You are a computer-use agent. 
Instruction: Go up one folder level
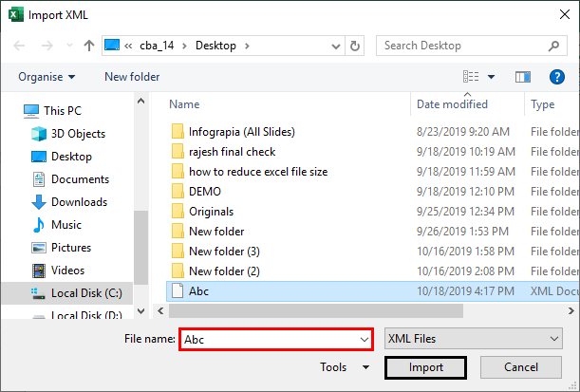click(89, 46)
